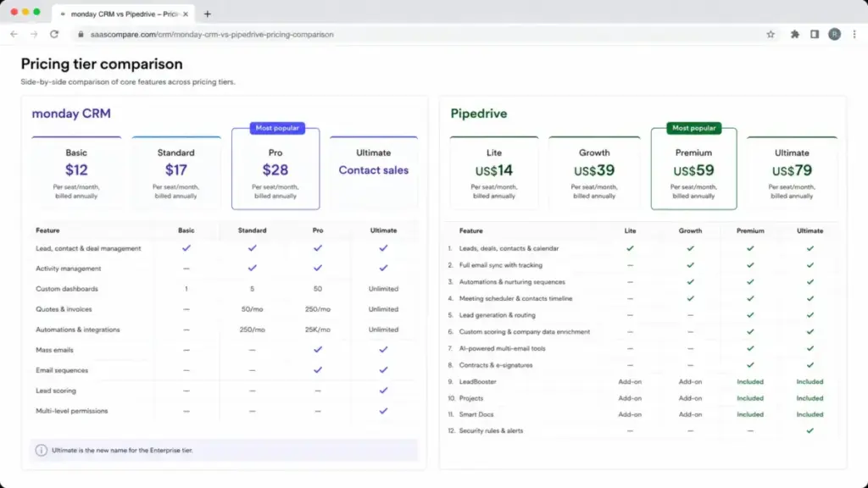Viewport: 868px width, 488px height.
Task: Select the Pipedrive Lite US$14 plan card
Action: pyautogui.click(x=494, y=173)
